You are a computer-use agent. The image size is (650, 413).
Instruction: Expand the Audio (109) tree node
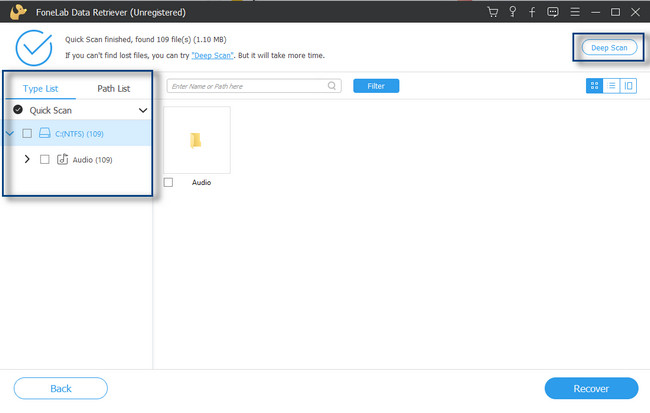tap(27, 159)
